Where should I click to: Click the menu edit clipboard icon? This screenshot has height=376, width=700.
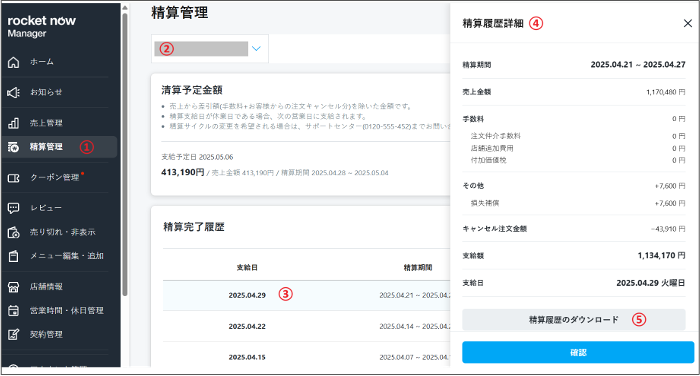pos(13,256)
